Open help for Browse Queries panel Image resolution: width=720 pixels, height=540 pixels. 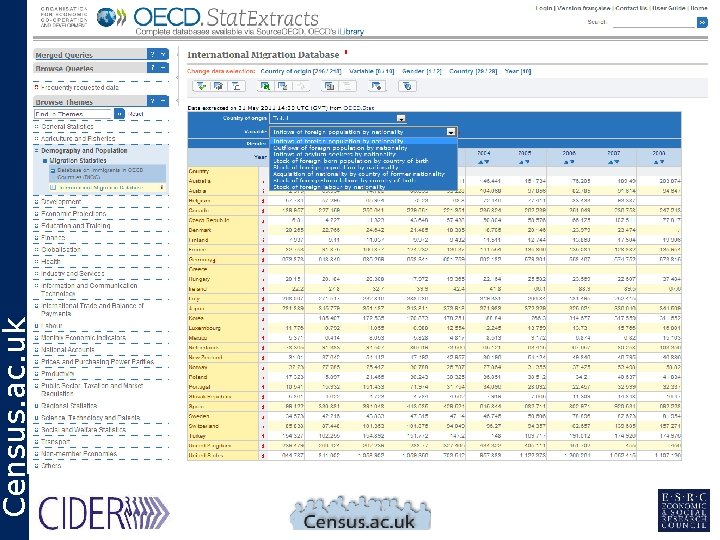[152, 68]
